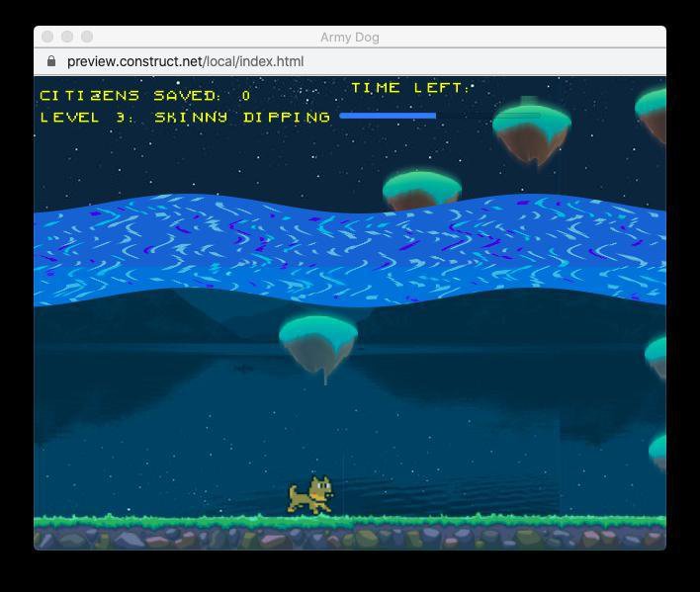The height and width of the screenshot is (592, 700).
Task: Click the blue time left progress bar
Action: pos(388,116)
